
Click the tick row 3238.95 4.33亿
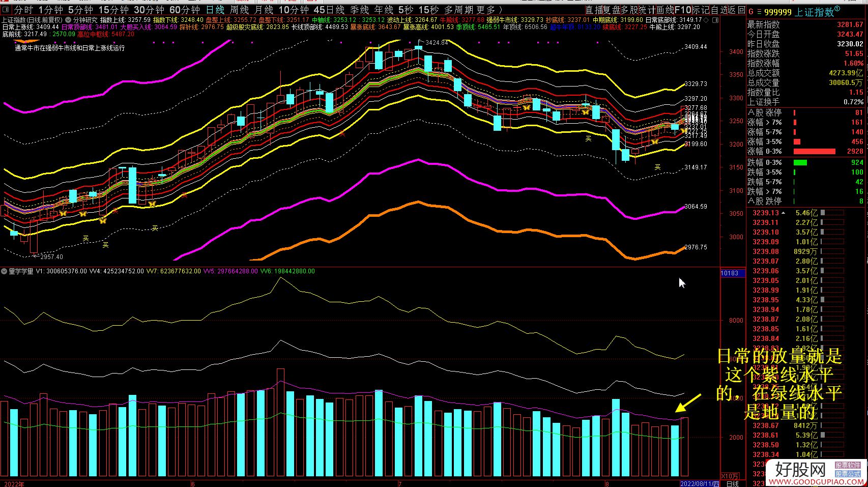click(x=797, y=300)
